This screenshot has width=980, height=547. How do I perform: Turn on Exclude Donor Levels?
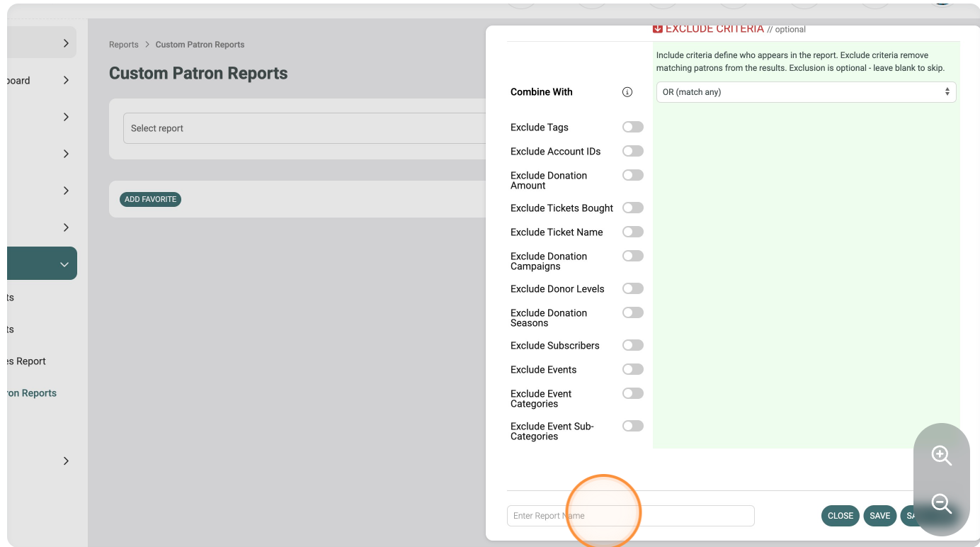click(x=633, y=289)
